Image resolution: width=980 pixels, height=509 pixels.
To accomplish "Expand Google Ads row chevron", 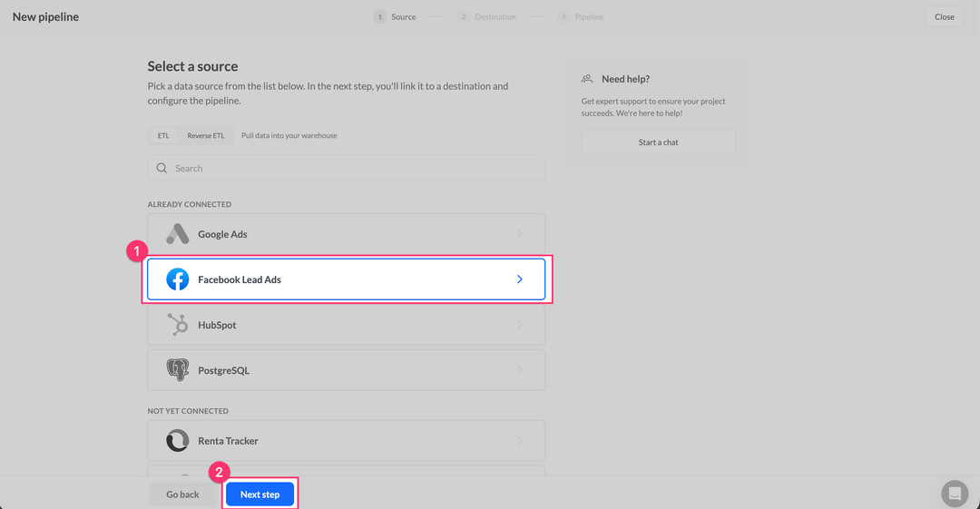I will [519, 234].
